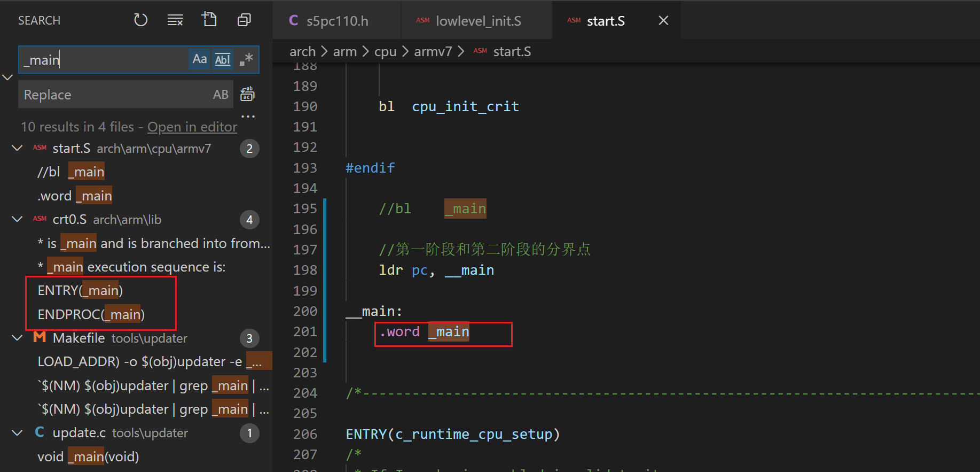
Task: Click the ASM icon on lowlevel_init.S tab
Action: coord(423,20)
